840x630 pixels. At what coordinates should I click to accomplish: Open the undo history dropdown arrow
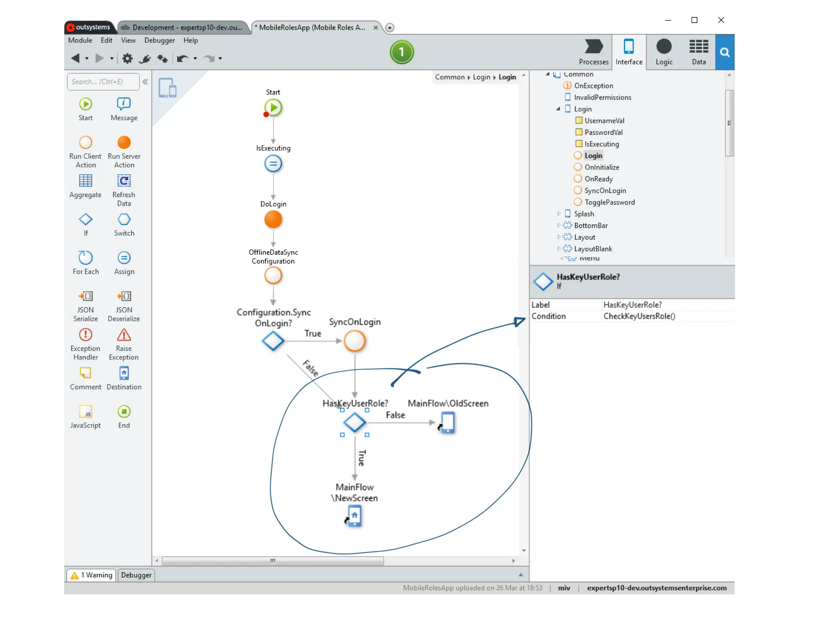tap(195, 59)
